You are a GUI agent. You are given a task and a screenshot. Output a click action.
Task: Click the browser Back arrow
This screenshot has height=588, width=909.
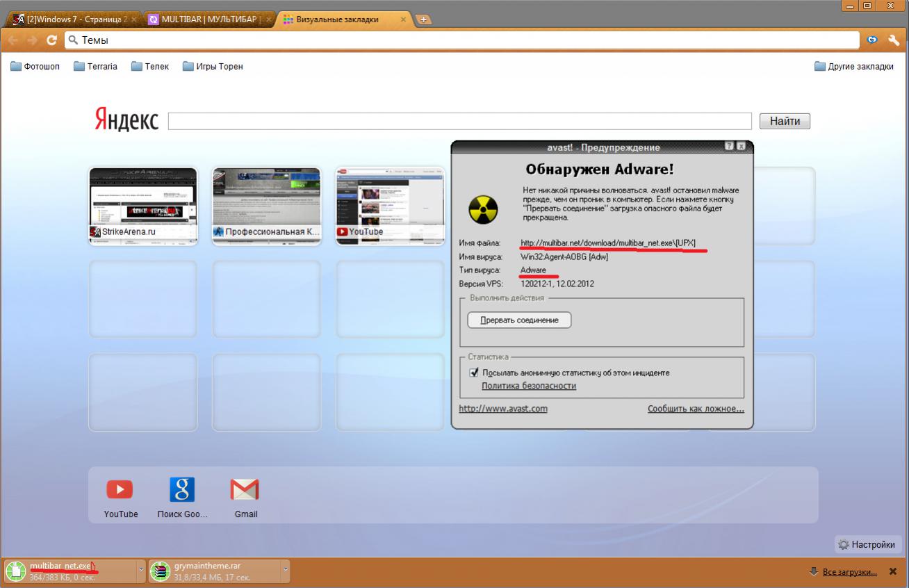coord(13,40)
